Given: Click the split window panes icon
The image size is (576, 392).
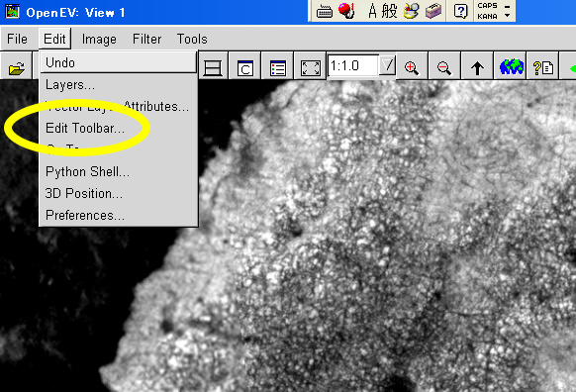Looking at the screenshot, I should [x=213, y=68].
